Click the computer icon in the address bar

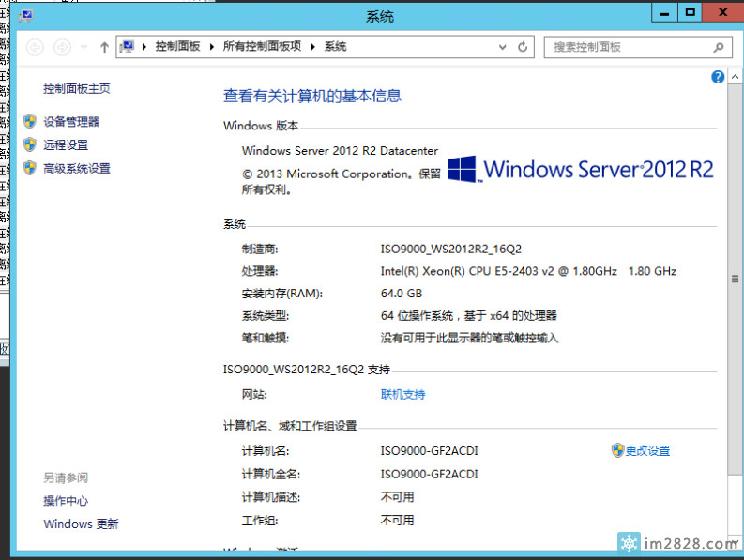pyautogui.click(x=128, y=47)
